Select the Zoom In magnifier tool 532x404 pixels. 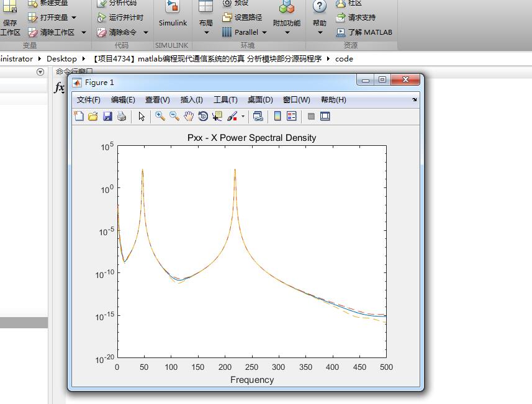point(160,116)
